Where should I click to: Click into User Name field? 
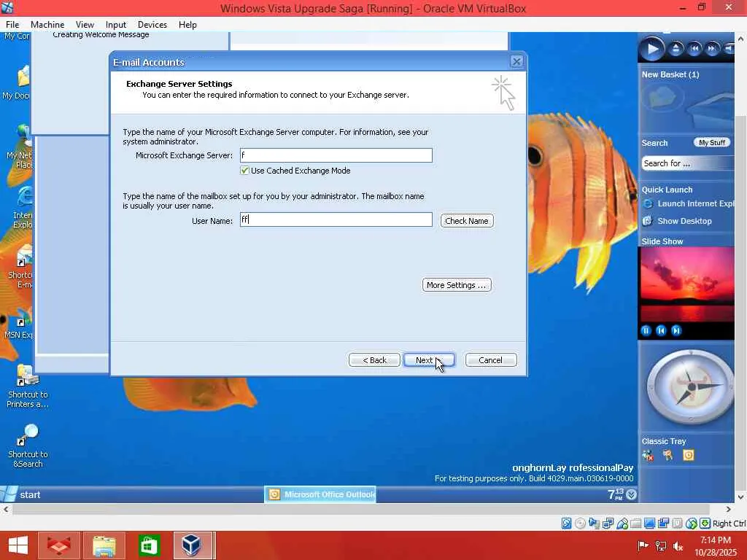[x=336, y=219]
